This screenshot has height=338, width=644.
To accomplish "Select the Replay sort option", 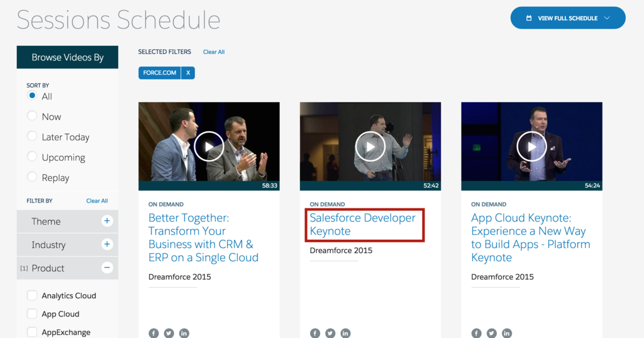I will click(x=32, y=177).
